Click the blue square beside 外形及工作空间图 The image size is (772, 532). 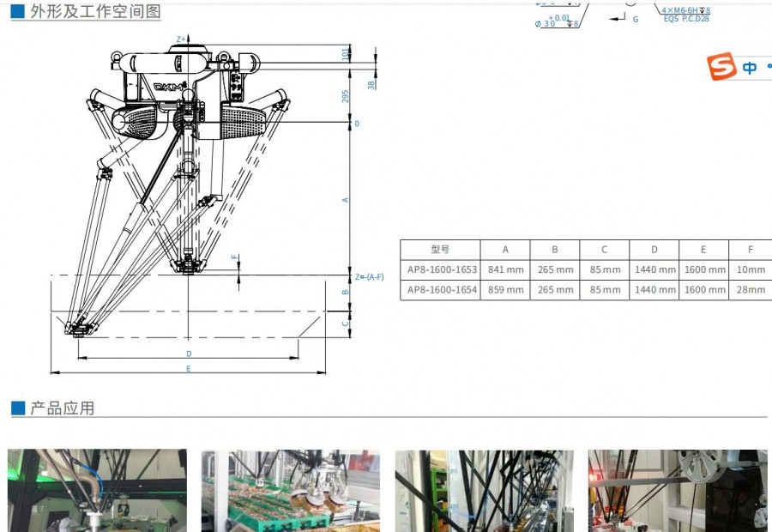(x=18, y=12)
